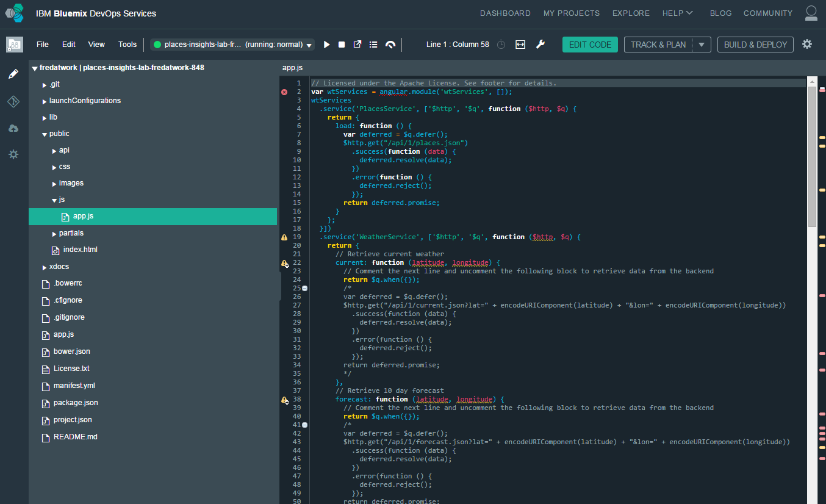826x504 pixels.
Task: Open the user profile avatar
Action: click(x=811, y=13)
